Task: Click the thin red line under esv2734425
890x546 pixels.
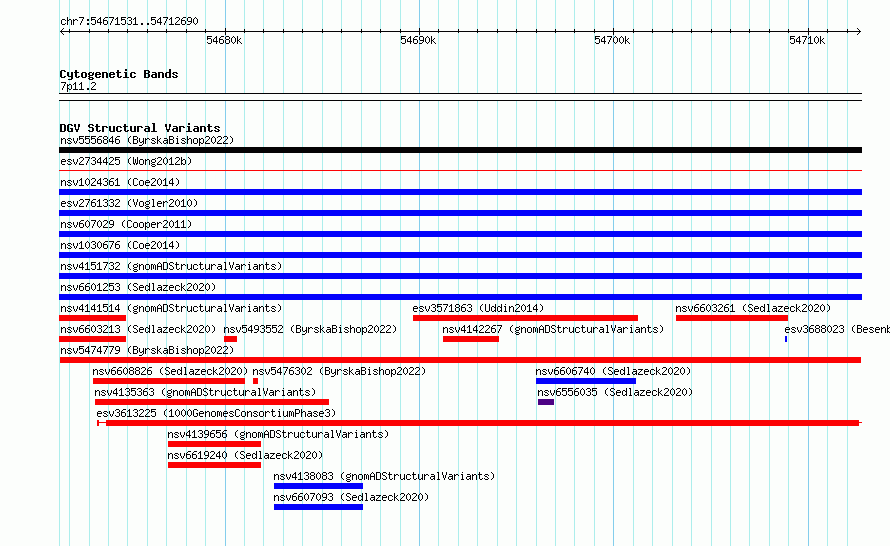Action: (x=460, y=170)
